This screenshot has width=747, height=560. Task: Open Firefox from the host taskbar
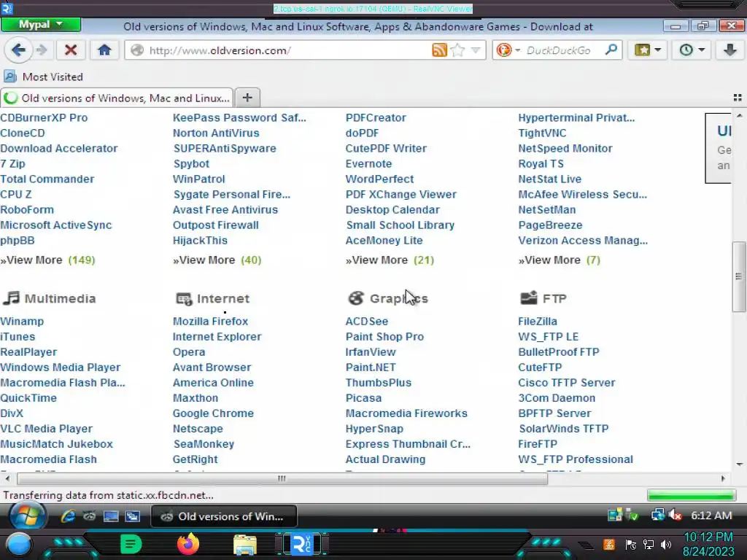coord(188,544)
